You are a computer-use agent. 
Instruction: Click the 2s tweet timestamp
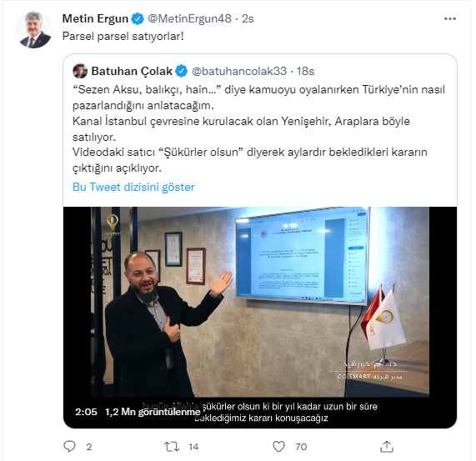point(248,19)
